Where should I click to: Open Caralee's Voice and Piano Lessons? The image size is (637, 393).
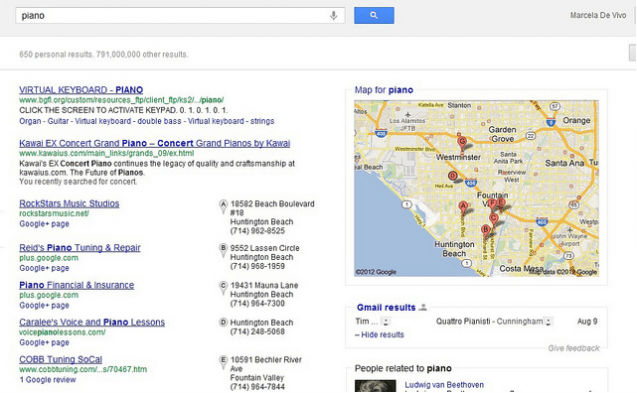pyautogui.click(x=92, y=322)
